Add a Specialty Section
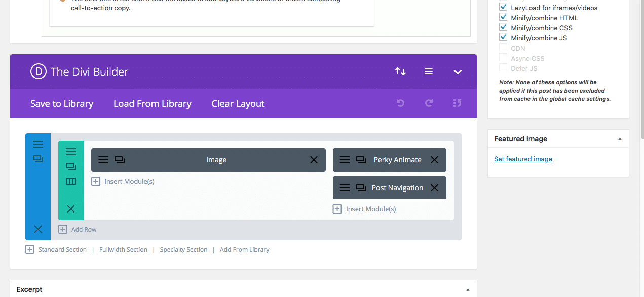The image size is (644, 297). click(183, 249)
